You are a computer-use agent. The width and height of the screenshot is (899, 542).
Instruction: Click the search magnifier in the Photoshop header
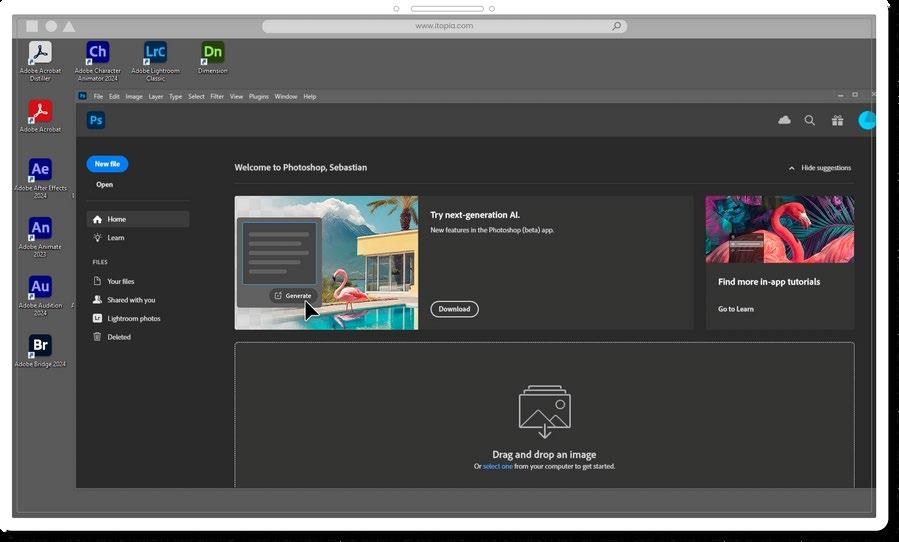pyautogui.click(x=810, y=120)
